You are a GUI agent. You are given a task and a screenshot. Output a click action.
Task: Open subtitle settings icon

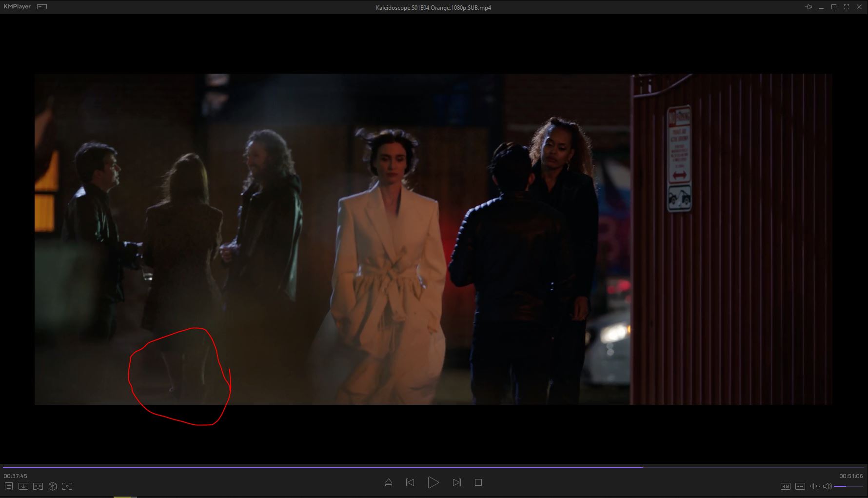(x=800, y=486)
